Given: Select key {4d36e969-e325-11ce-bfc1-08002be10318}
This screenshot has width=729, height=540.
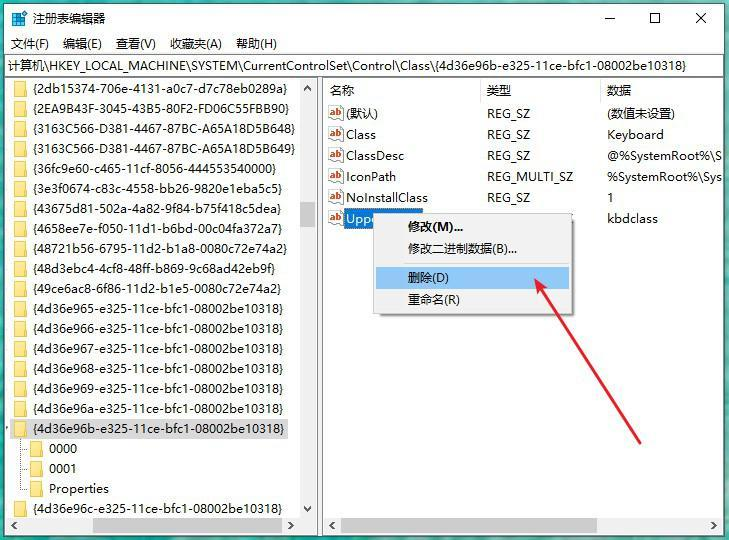Looking at the screenshot, I should [158, 389].
